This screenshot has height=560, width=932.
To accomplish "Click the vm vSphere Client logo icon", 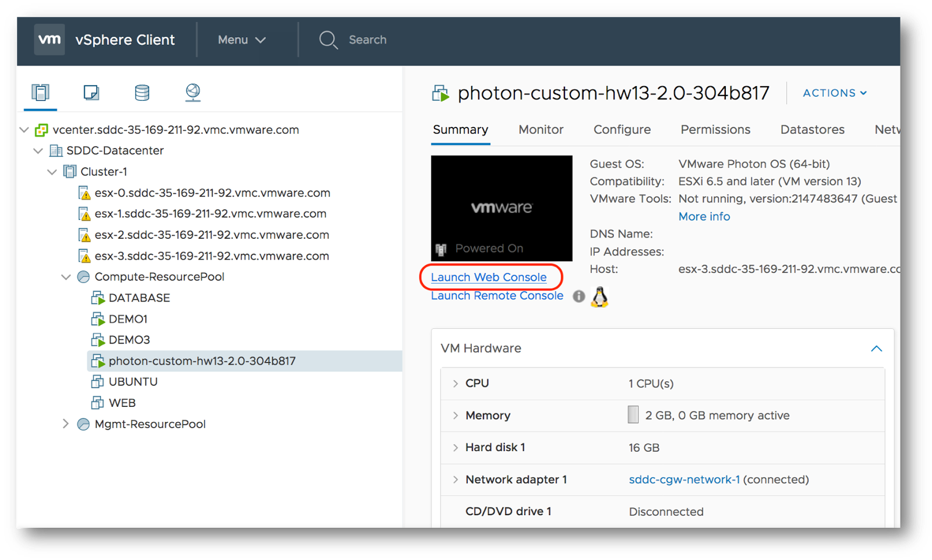I will tap(50, 39).
